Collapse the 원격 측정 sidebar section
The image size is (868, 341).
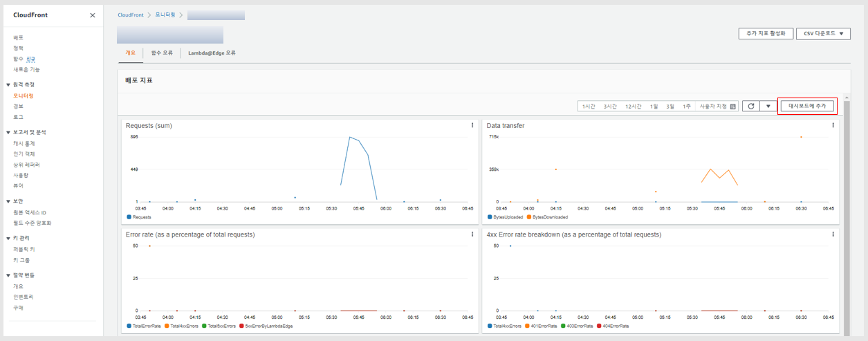[8, 84]
